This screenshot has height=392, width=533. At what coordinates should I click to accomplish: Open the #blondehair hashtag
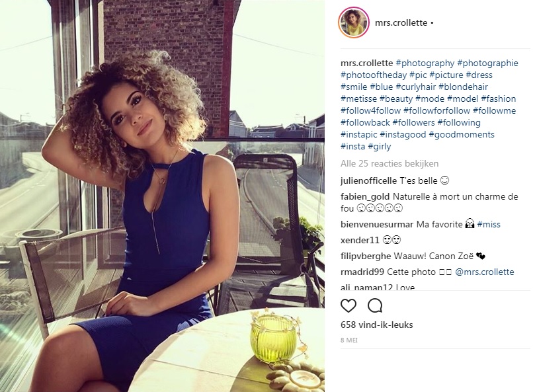click(464, 87)
